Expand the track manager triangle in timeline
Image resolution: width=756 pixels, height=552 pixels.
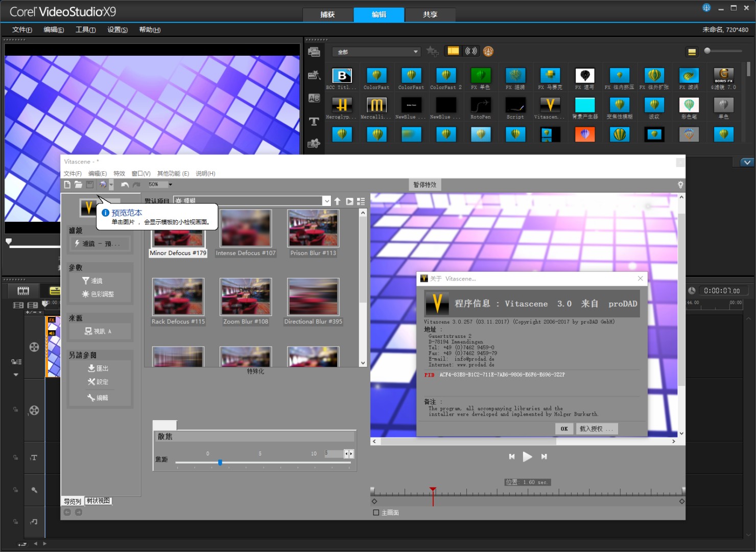(x=16, y=375)
